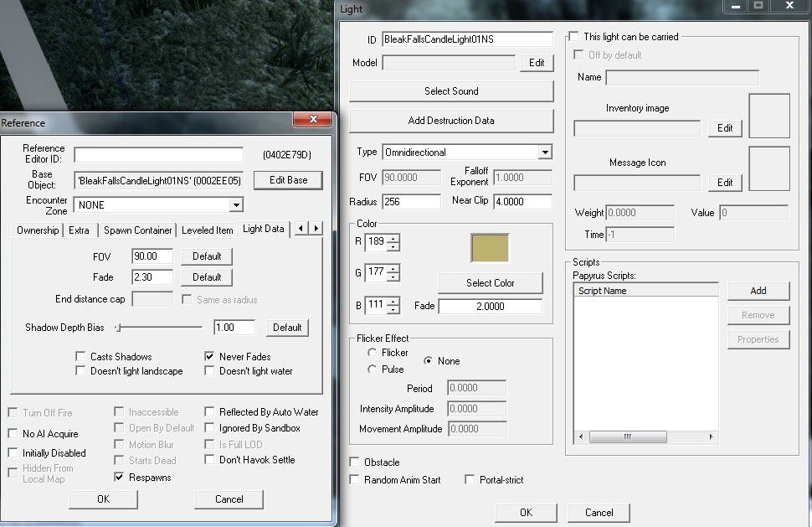Toggle This light can be carried
The height and width of the screenshot is (527, 812).
pos(574,37)
